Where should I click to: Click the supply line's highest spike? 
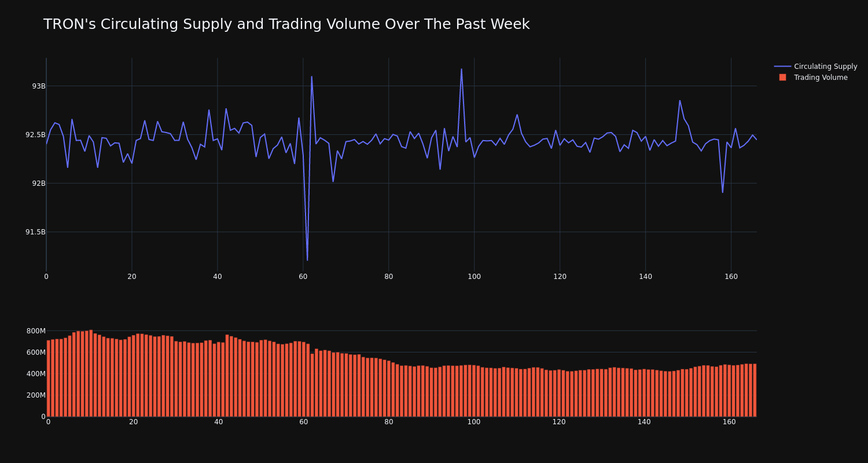461,69
